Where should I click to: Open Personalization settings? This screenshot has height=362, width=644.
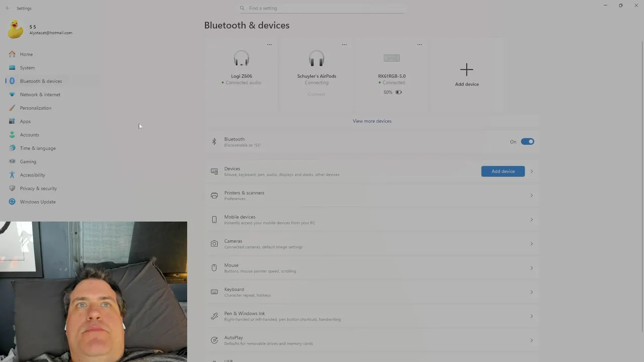click(35, 108)
